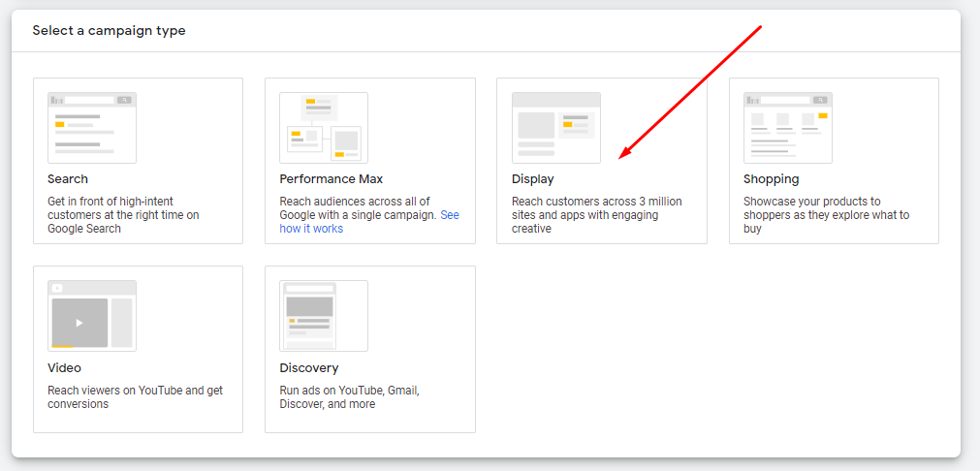Choose the Video campaign title

64,367
